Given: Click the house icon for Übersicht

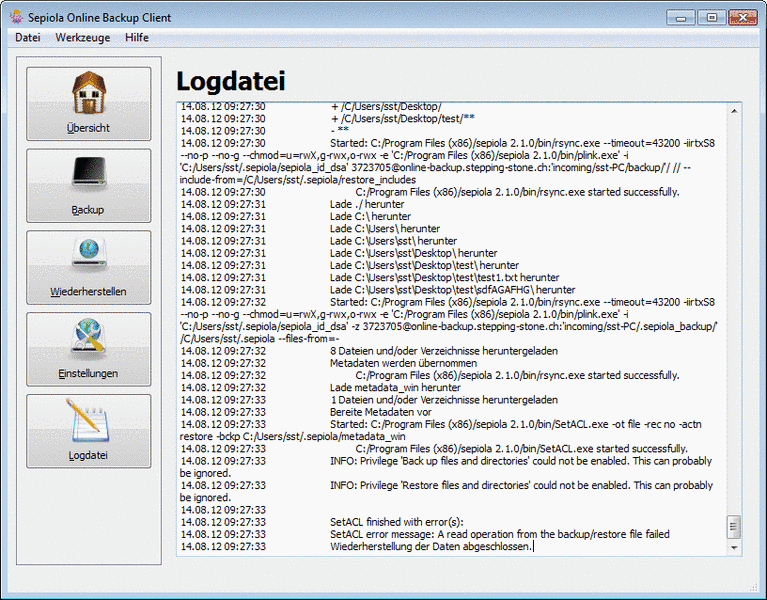Looking at the screenshot, I should (x=89, y=93).
